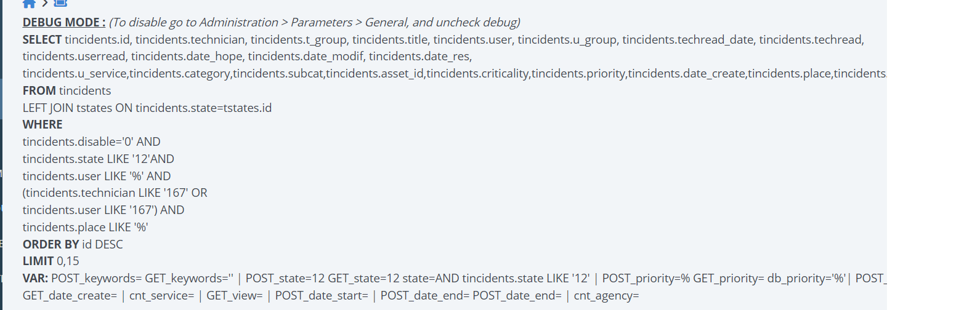
Task: Click the SELECT keyword in the query
Action: 42,39
